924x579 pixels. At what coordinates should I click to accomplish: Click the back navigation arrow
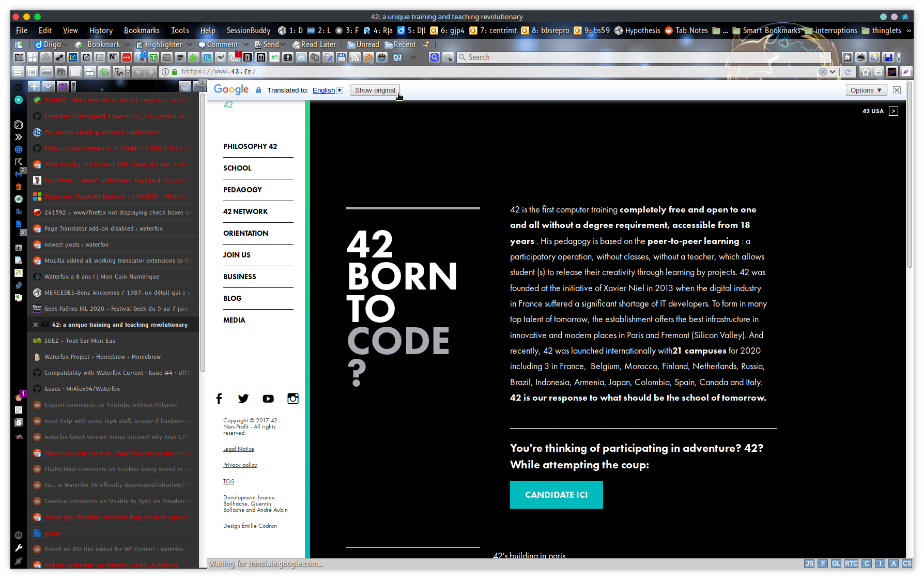[138, 72]
